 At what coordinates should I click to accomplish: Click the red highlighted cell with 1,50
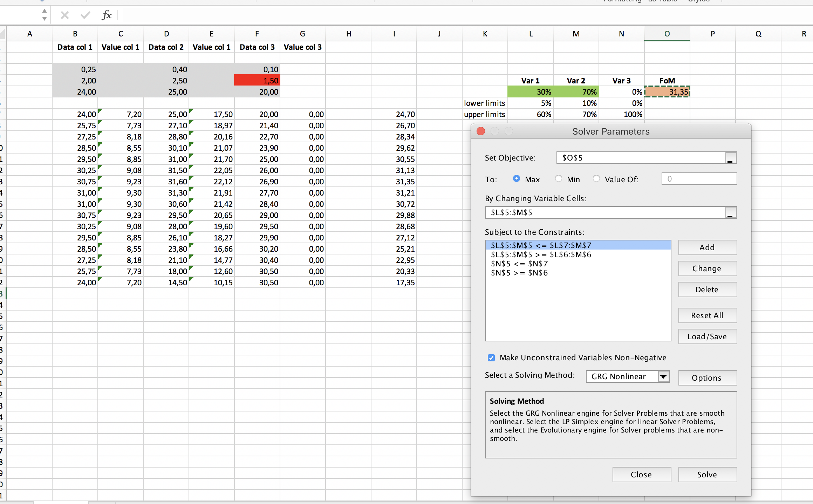[257, 81]
